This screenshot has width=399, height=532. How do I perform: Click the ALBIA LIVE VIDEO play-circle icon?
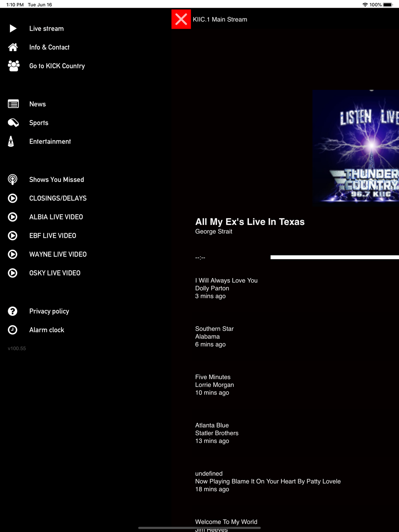(x=13, y=217)
